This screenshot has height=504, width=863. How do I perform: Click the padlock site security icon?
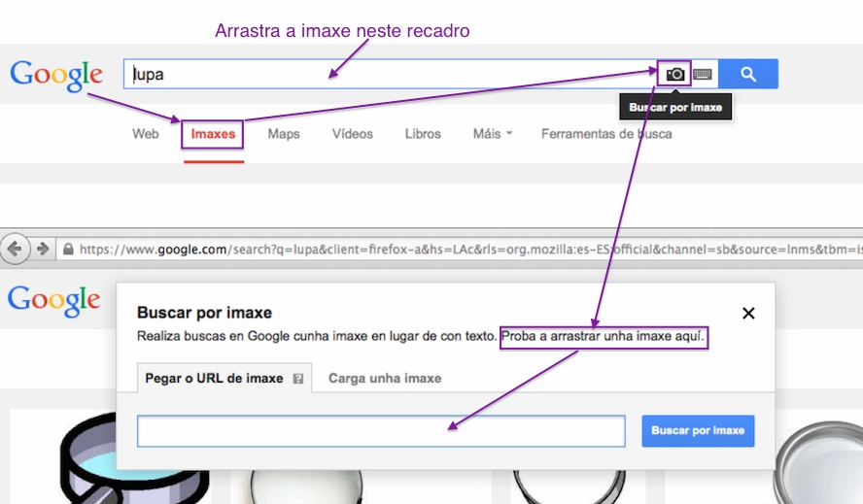[68, 249]
